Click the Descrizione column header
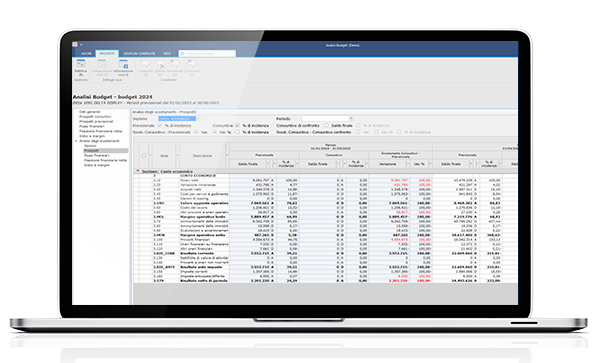Viewport: 600px width, 363px height. 202,156
